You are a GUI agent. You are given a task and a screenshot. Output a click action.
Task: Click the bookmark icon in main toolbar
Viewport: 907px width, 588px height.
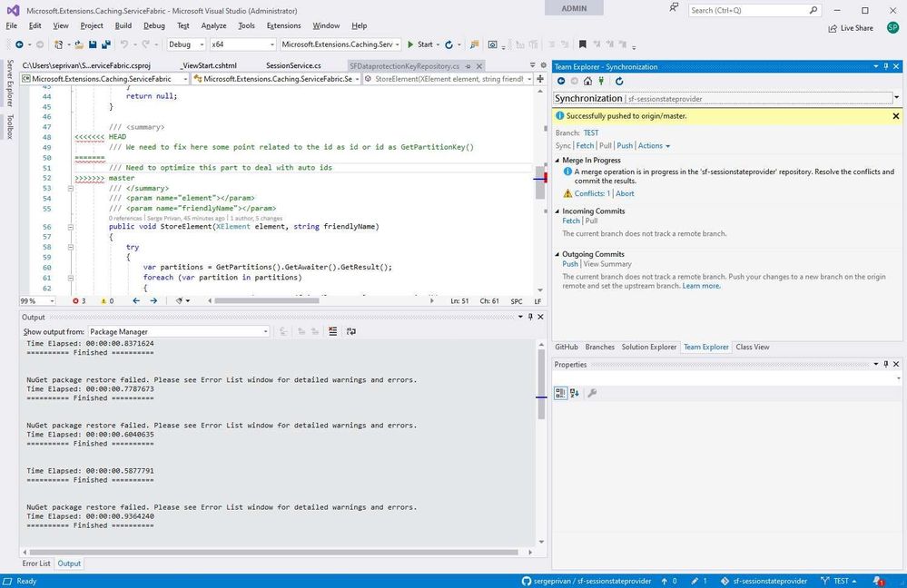click(x=583, y=44)
